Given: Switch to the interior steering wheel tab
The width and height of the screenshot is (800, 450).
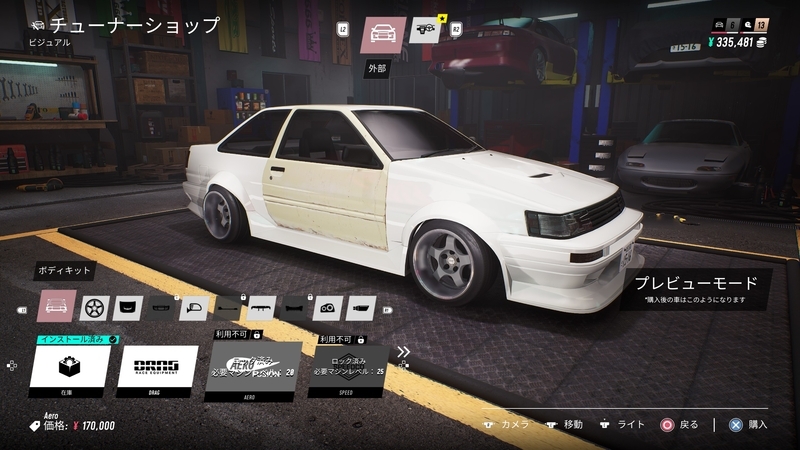Looking at the screenshot, I should pyautogui.click(x=425, y=30).
